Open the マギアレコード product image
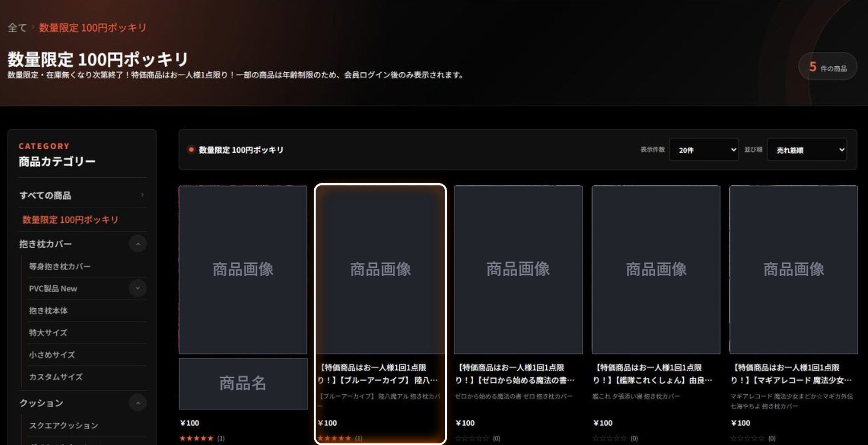868x445 pixels. (x=794, y=269)
